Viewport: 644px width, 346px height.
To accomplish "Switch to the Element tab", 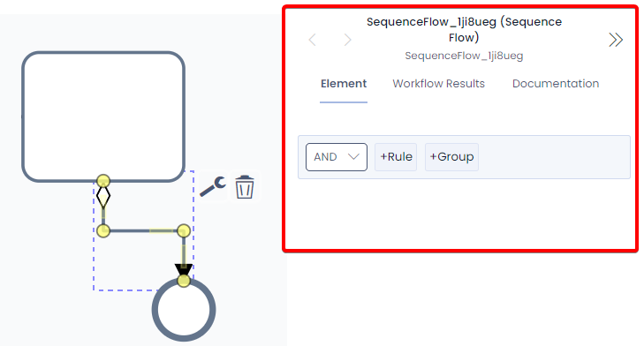I will 344,84.
